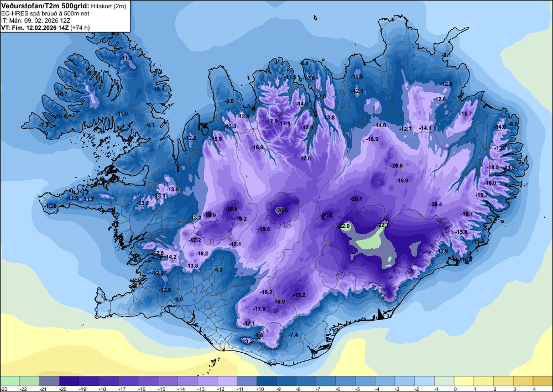Select the -20.1 temperature value

click(356, 199)
